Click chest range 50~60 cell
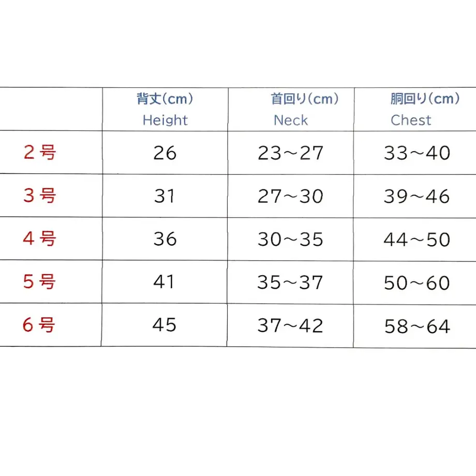The width and height of the screenshot is (476, 476). pyautogui.click(x=415, y=282)
